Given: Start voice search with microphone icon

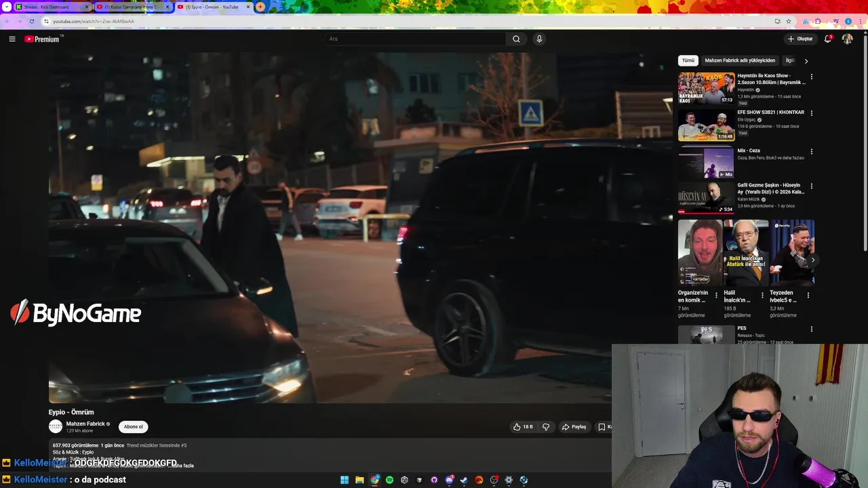Looking at the screenshot, I should pyautogui.click(x=539, y=39).
